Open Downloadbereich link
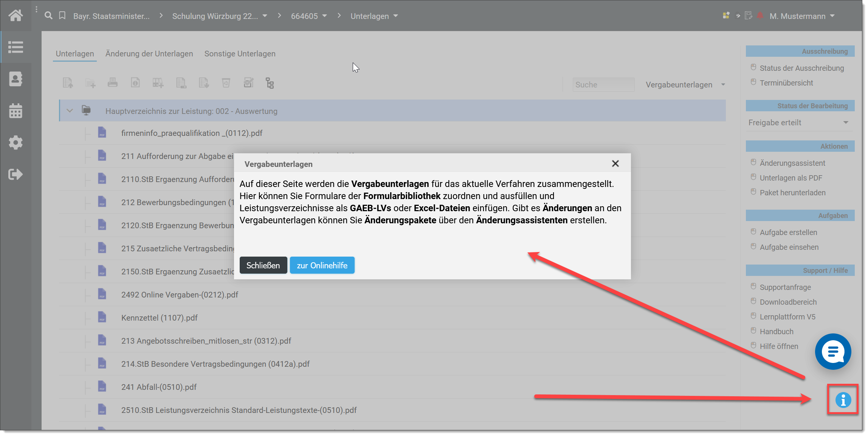Screen dimensions: 868x436 coord(788,302)
